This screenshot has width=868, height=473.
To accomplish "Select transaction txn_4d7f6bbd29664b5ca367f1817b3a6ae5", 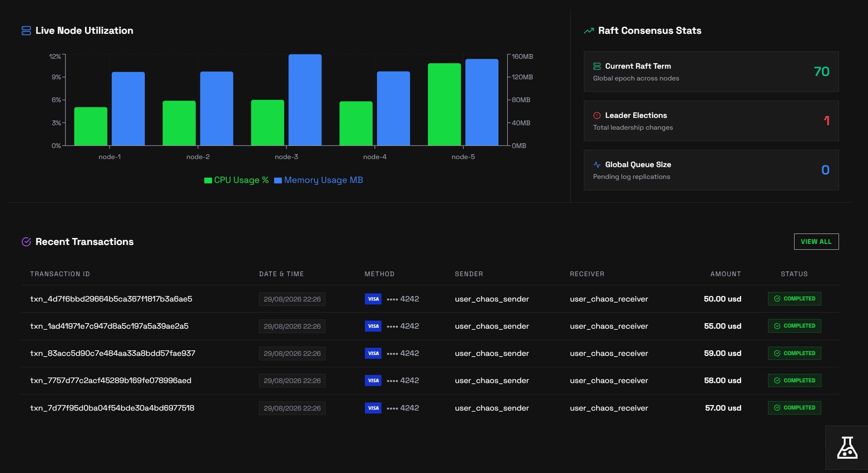I will click(x=111, y=299).
